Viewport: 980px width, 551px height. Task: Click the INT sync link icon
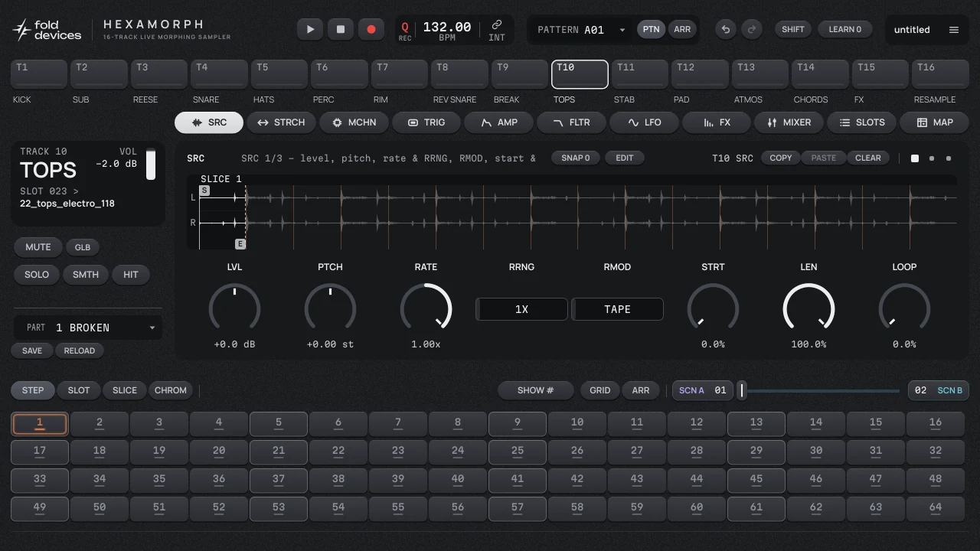(497, 31)
